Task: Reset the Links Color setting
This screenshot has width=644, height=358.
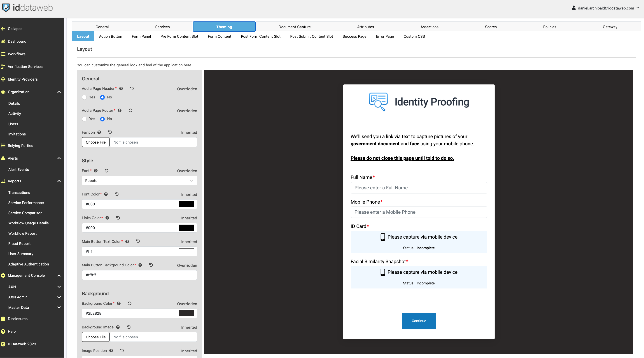Action: click(118, 218)
